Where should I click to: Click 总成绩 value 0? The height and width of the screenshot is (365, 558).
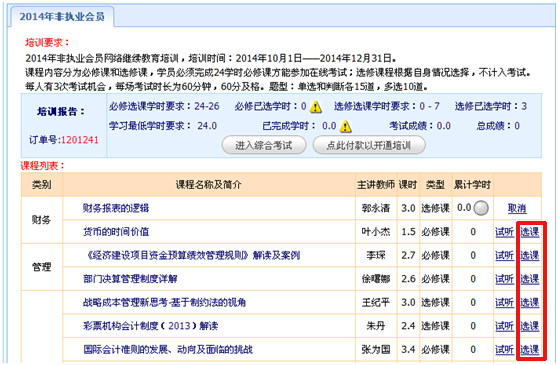(x=517, y=126)
